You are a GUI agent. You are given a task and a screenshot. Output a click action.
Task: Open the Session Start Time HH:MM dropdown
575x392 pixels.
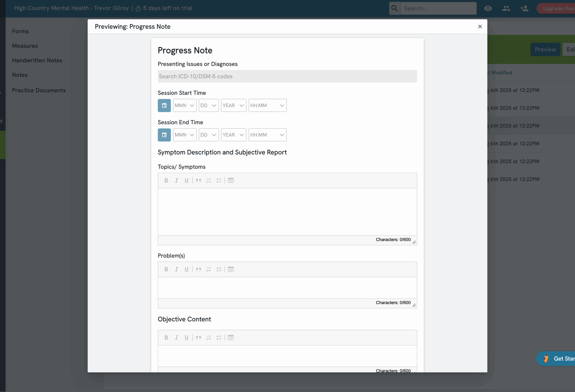point(268,105)
